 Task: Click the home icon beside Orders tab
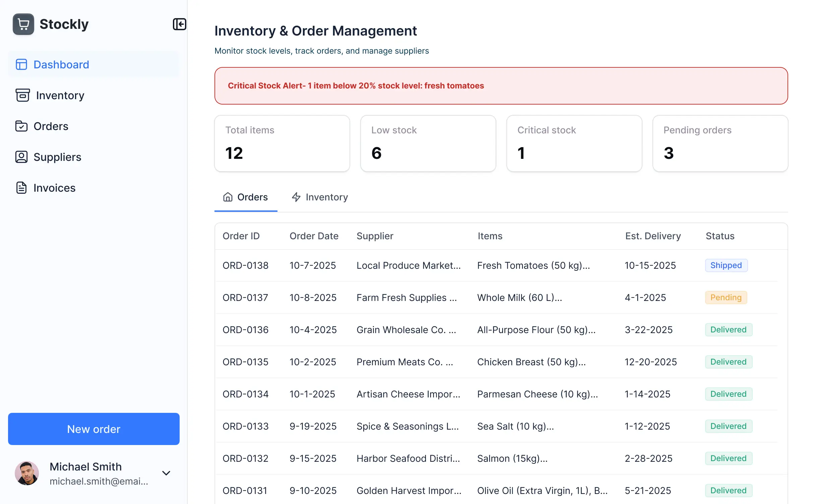228,197
